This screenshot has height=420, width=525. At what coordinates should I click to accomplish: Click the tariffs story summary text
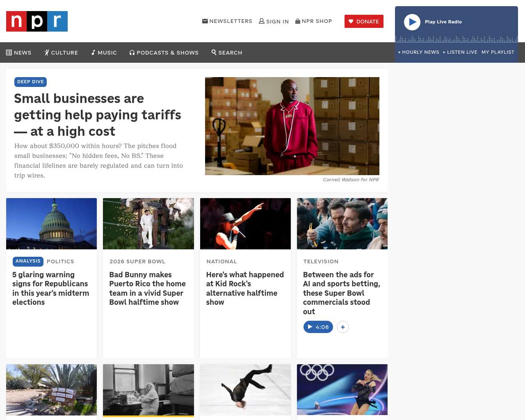pyautogui.click(x=98, y=161)
